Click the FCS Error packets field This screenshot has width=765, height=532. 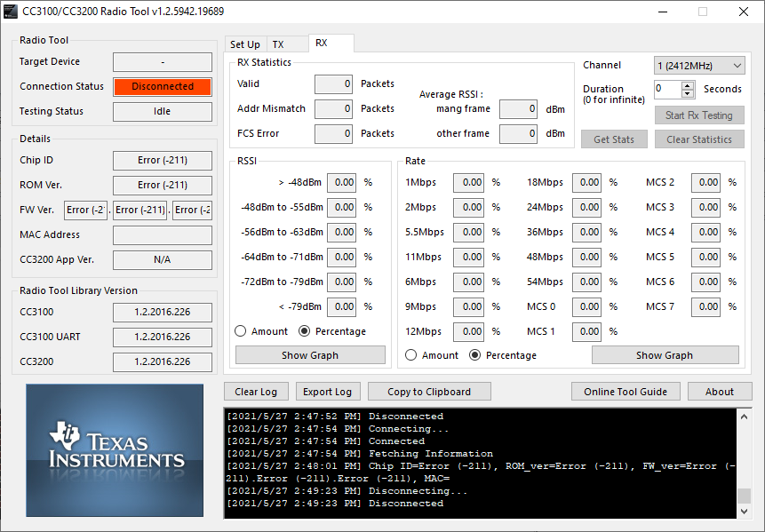[333, 133]
